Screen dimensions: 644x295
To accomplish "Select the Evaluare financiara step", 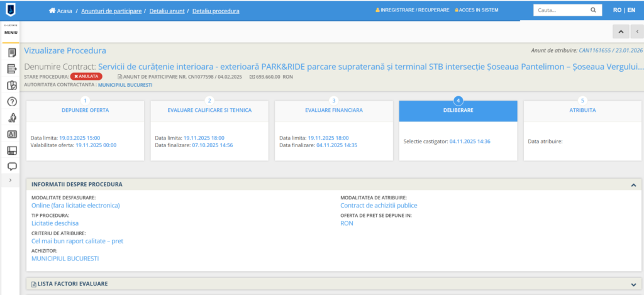I will click(334, 110).
